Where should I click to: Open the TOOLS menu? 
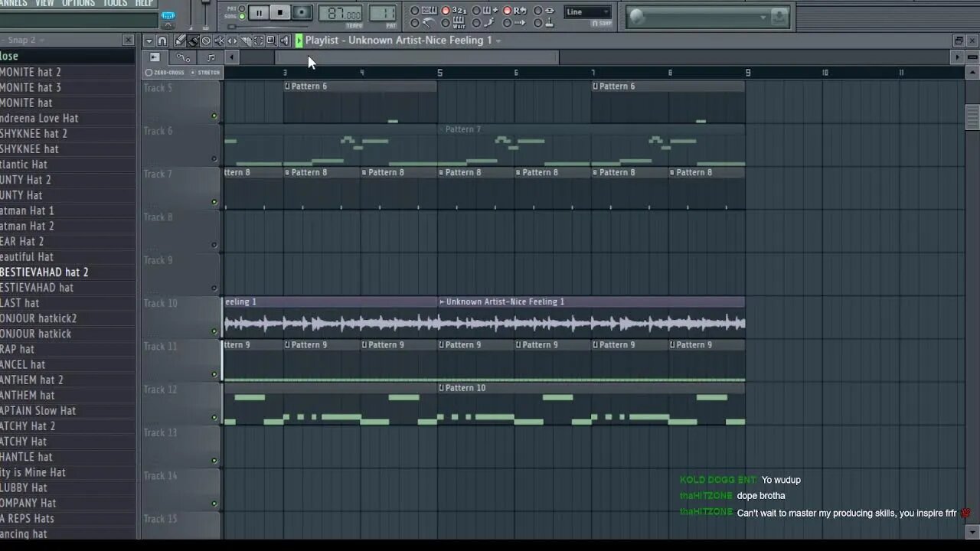click(115, 3)
